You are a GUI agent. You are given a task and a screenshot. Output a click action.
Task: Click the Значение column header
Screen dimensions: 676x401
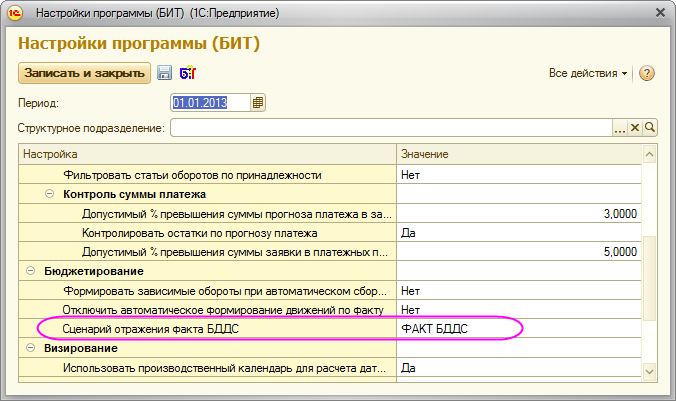pos(519,154)
